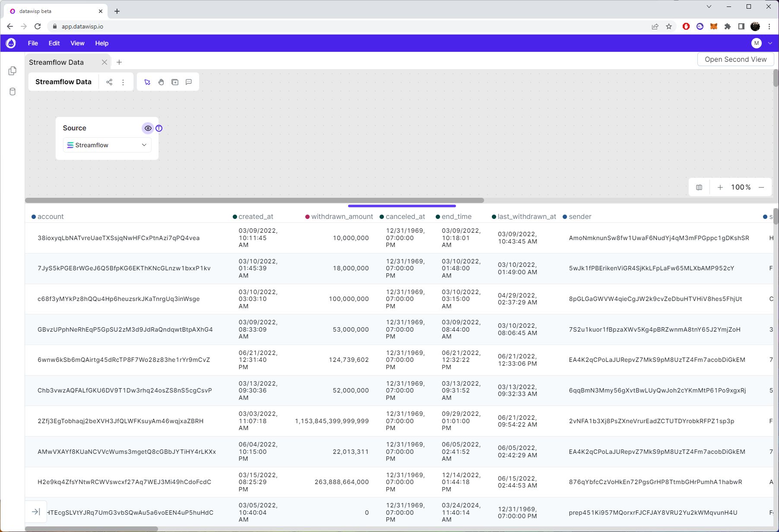Open the MetaMask fox extension

(x=714, y=26)
